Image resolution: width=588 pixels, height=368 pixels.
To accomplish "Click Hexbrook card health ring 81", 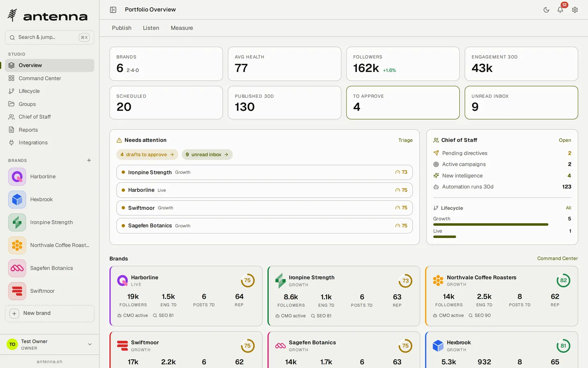I will coord(563,346).
